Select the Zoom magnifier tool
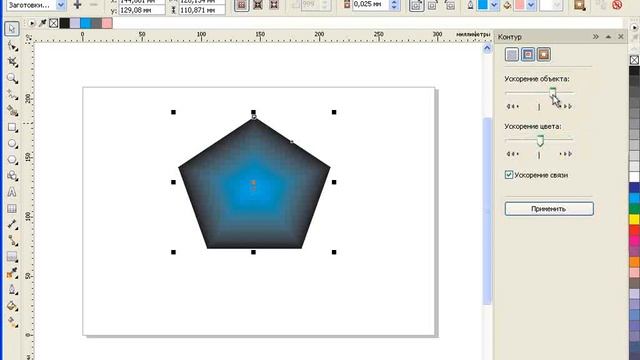 [x=12, y=78]
